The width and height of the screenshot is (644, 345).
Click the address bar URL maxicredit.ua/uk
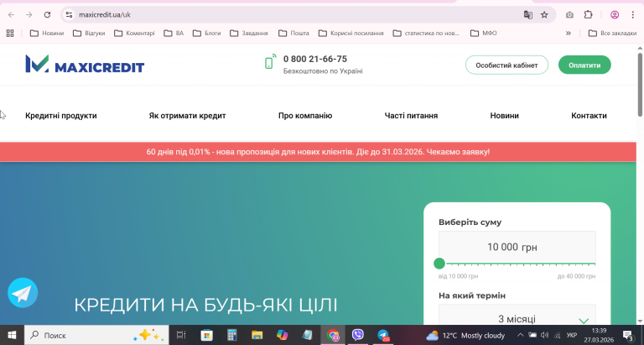[105, 15]
